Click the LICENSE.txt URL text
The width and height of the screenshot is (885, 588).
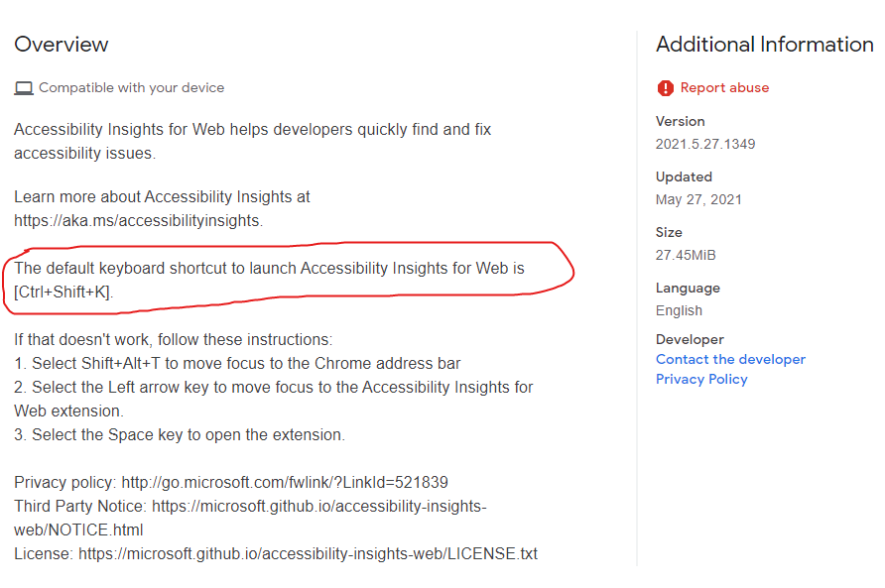point(309,553)
